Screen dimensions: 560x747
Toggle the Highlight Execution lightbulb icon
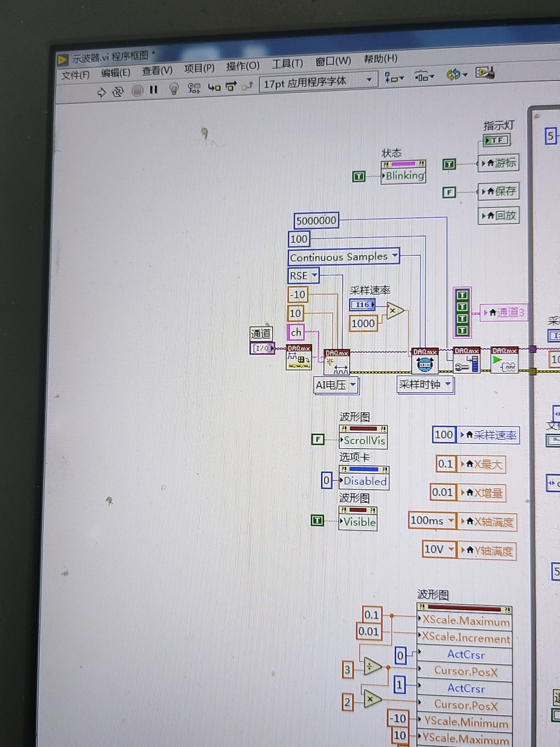[x=174, y=89]
